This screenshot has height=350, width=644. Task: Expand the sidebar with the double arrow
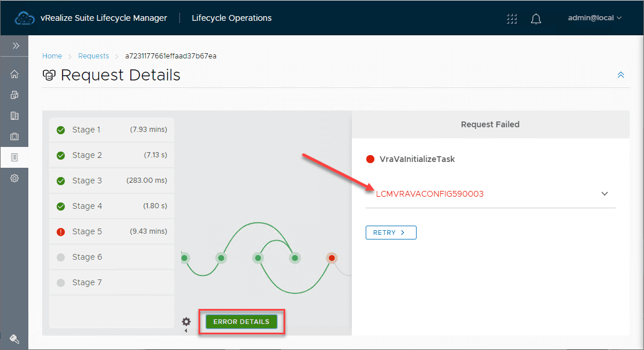click(x=14, y=45)
